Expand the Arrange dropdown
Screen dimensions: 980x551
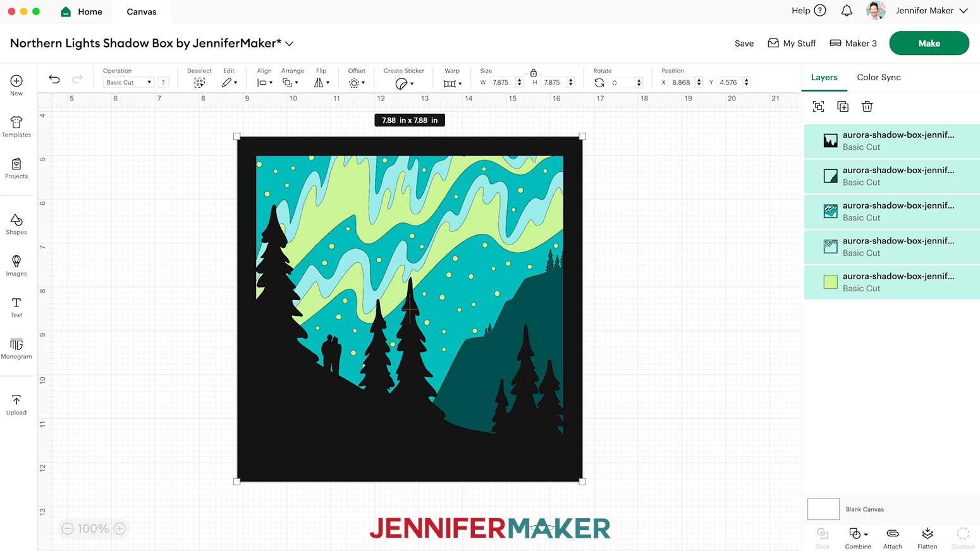pyautogui.click(x=291, y=83)
